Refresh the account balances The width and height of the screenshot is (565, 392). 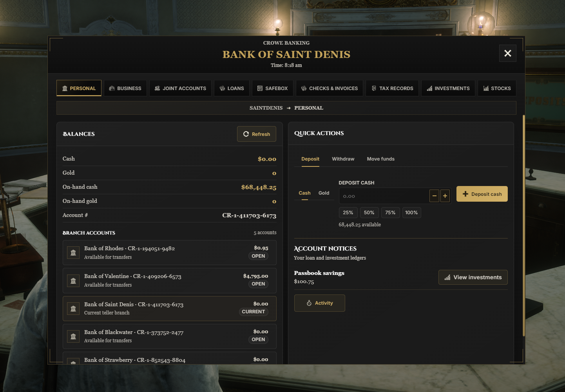click(257, 134)
